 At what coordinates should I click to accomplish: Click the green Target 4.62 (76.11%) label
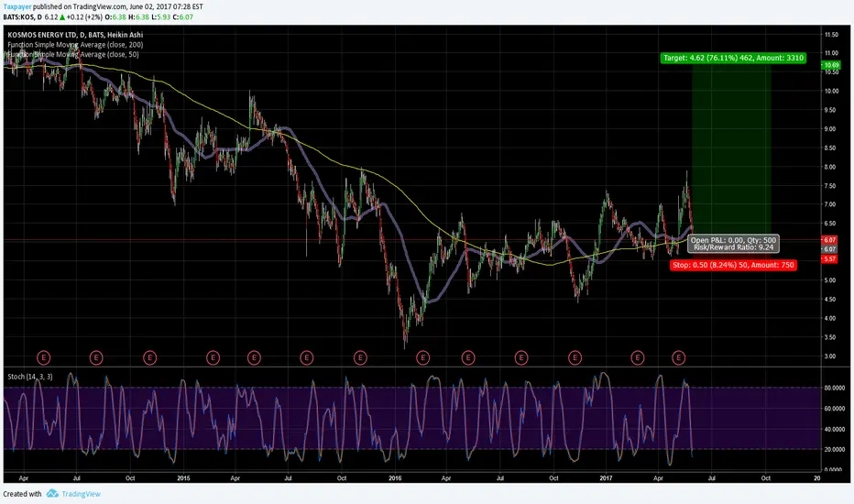tap(733, 58)
